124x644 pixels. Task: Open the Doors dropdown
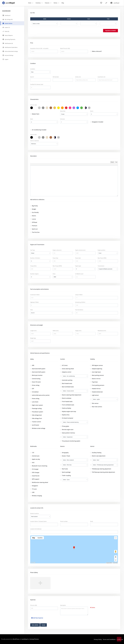click(x=104, y=114)
